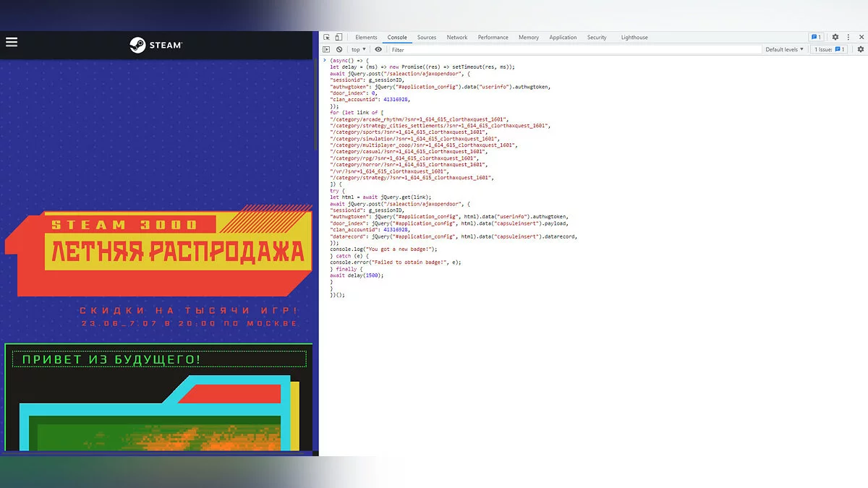868x488 pixels.
Task: Expand the Default levels dropdown
Action: pos(784,50)
